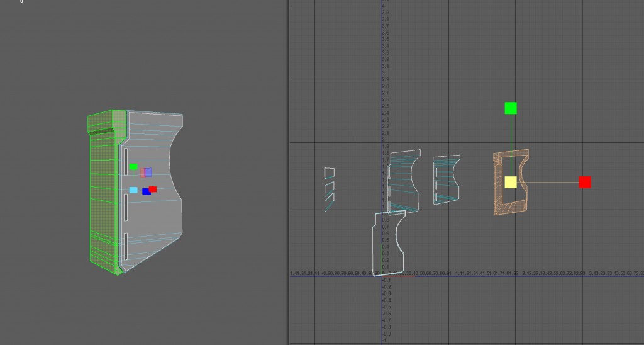Select the middle small UV shell on the far left

pos(329,188)
